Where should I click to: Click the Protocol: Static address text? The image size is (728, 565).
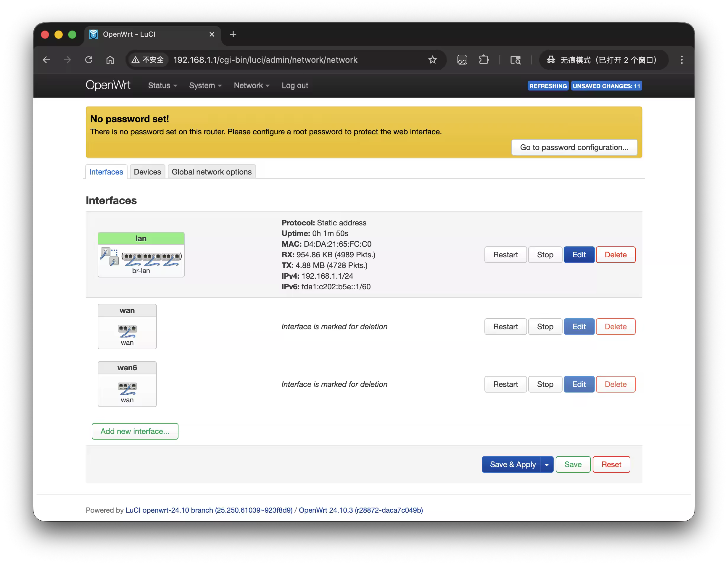[x=324, y=223]
